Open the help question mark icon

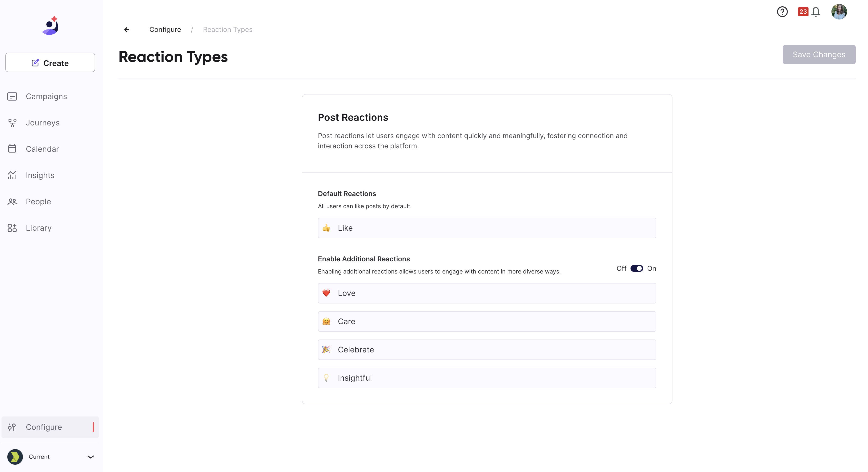782,12
